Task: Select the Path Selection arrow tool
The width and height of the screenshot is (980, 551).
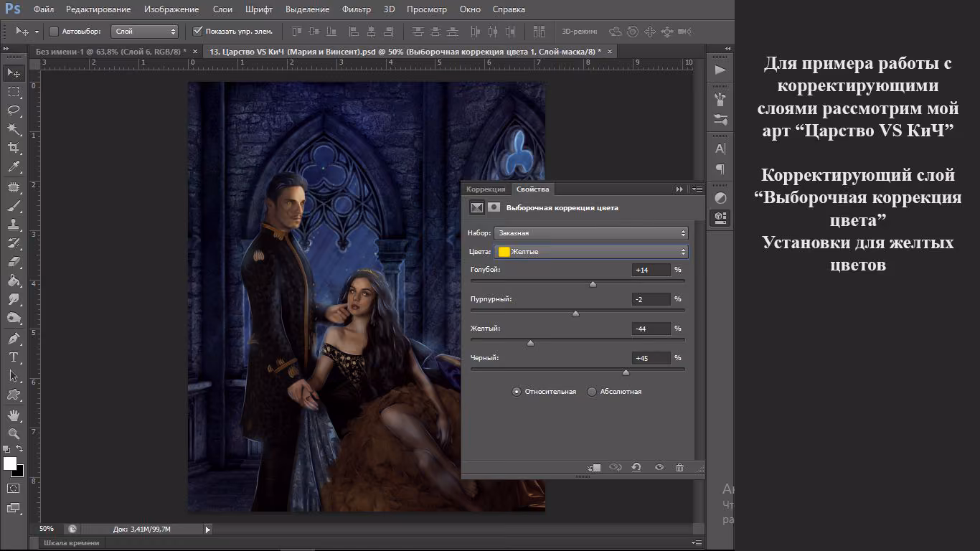Action: coord(13,375)
